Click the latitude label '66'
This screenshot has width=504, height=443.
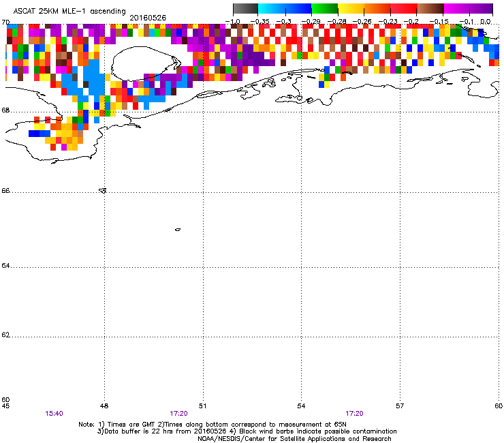[5, 190]
